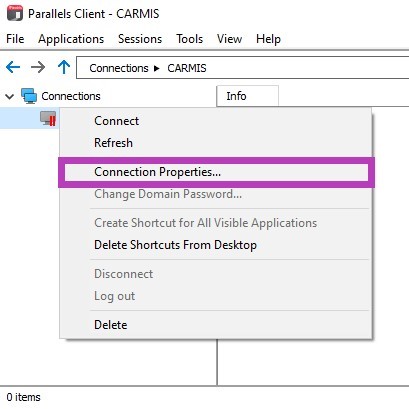
Task: Open the File menu
Action: tap(15, 39)
